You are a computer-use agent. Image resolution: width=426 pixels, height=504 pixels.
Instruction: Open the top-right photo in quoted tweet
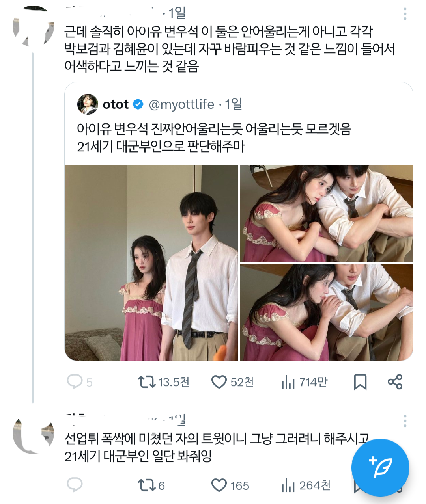point(326,213)
